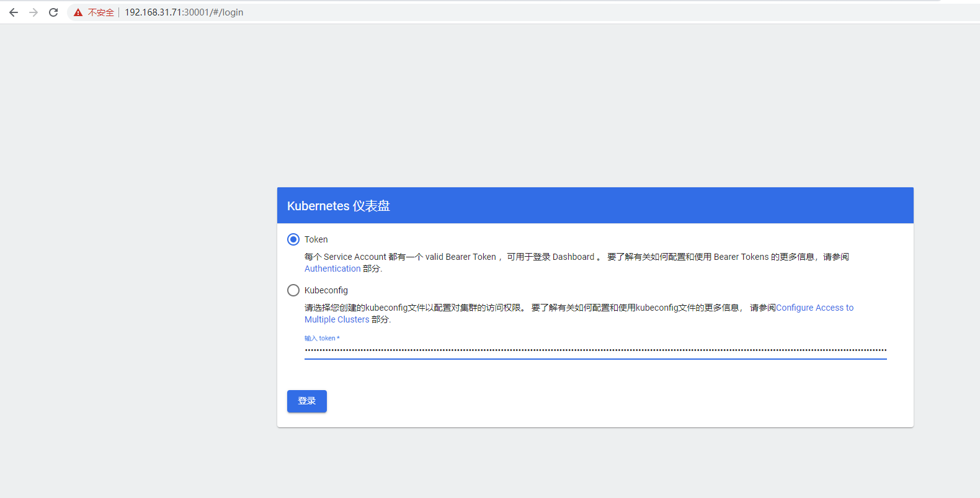Select the Kubeconfig radio button

tap(293, 290)
